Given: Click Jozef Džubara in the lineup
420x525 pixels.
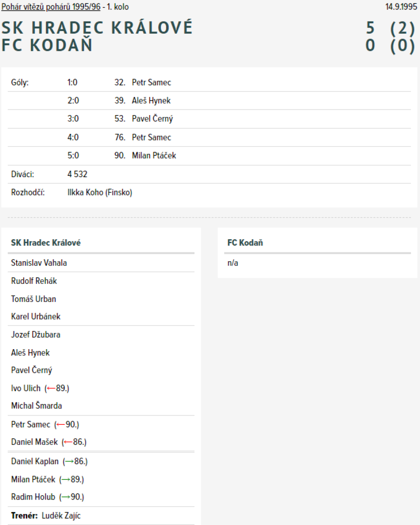Looking at the screenshot, I should (x=35, y=335).
